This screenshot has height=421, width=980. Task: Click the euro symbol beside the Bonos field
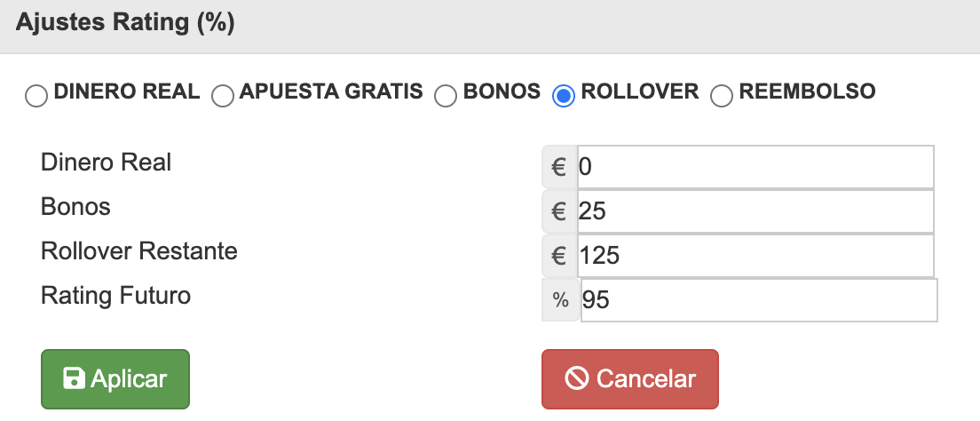pos(559,211)
